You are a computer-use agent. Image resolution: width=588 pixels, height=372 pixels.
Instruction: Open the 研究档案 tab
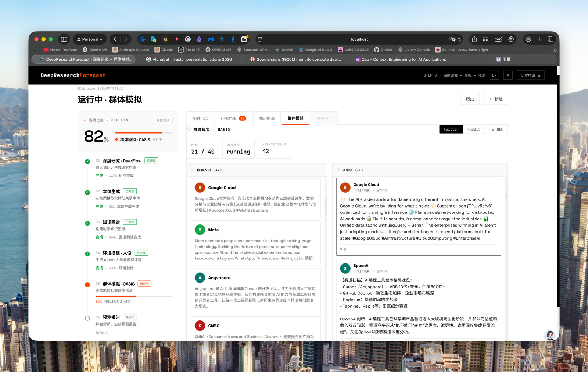[x=233, y=118]
